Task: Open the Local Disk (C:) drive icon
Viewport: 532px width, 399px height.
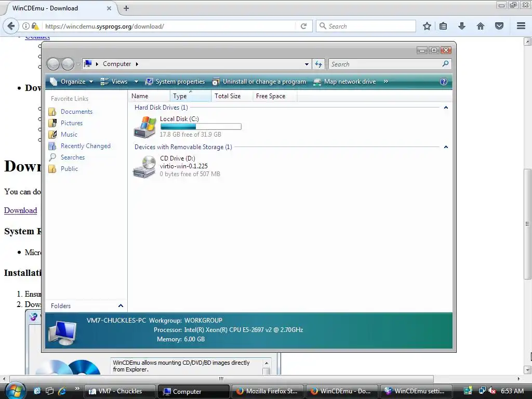Action: (x=144, y=127)
